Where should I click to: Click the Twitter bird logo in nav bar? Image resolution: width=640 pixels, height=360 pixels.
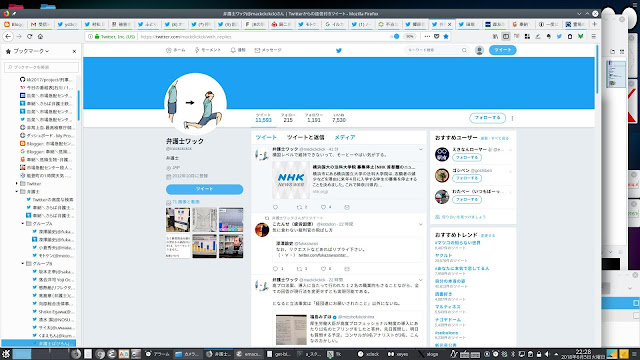click(x=338, y=50)
